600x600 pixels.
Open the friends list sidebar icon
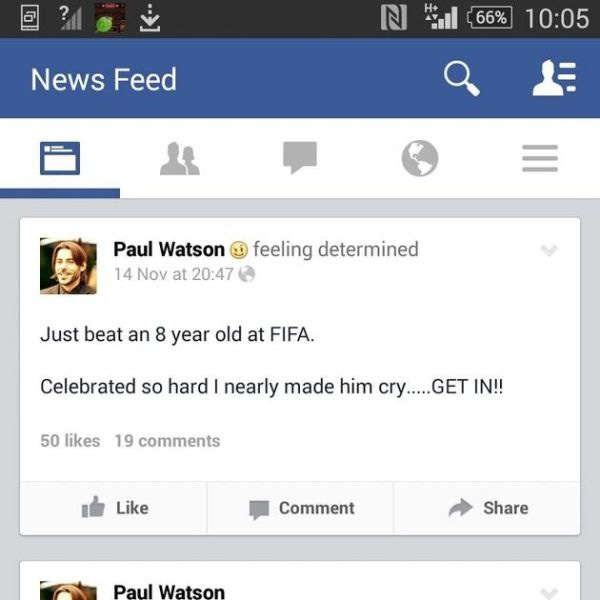point(554,78)
